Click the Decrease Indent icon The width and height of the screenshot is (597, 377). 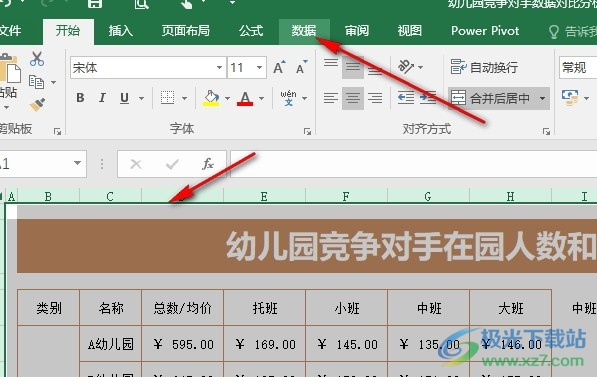[x=406, y=98]
